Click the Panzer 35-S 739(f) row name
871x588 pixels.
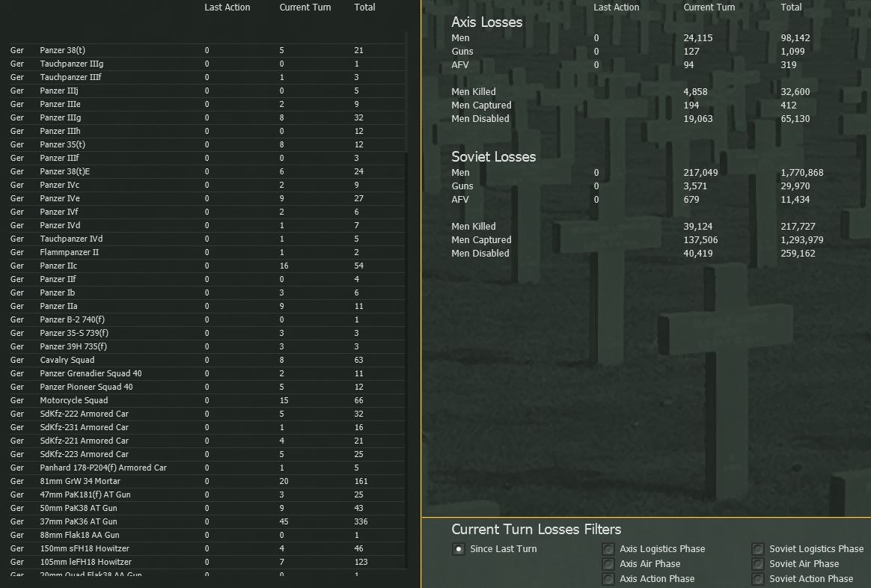pos(74,333)
